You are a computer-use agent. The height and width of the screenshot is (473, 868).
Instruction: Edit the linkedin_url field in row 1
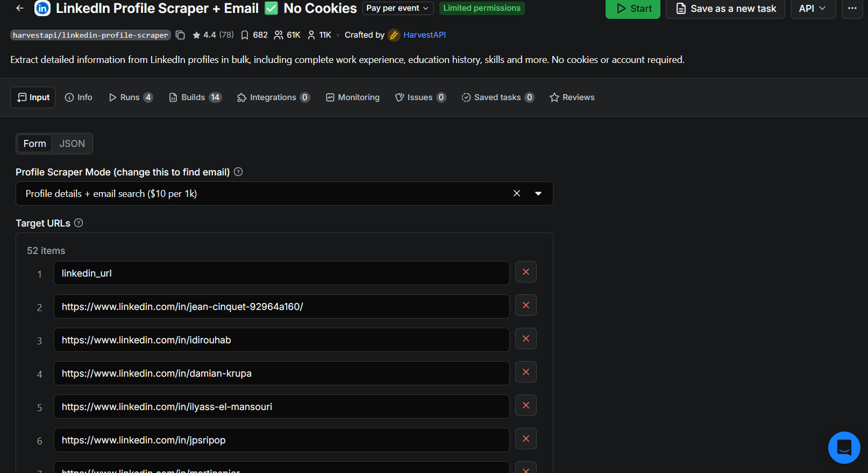pyautogui.click(x=282, y=273)
